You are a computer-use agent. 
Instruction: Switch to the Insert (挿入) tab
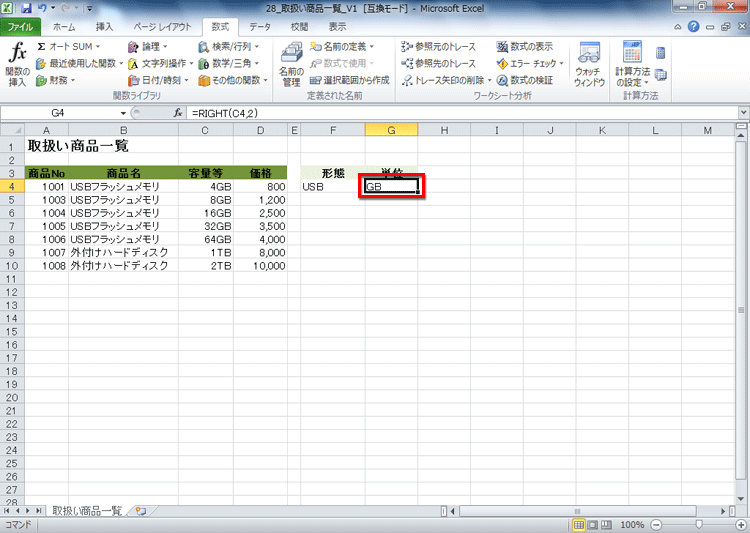coord(104,27)
